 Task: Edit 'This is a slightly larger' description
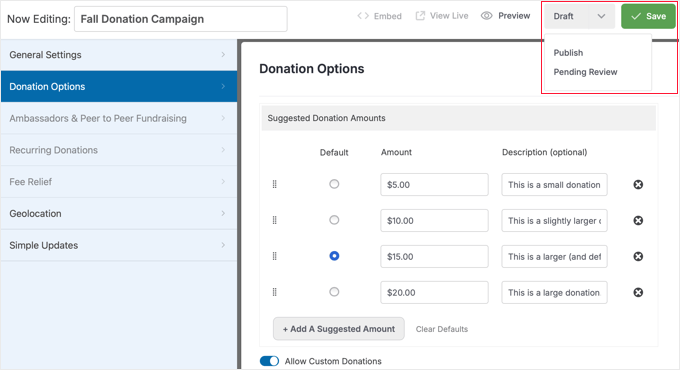click(x=554, y=221)
